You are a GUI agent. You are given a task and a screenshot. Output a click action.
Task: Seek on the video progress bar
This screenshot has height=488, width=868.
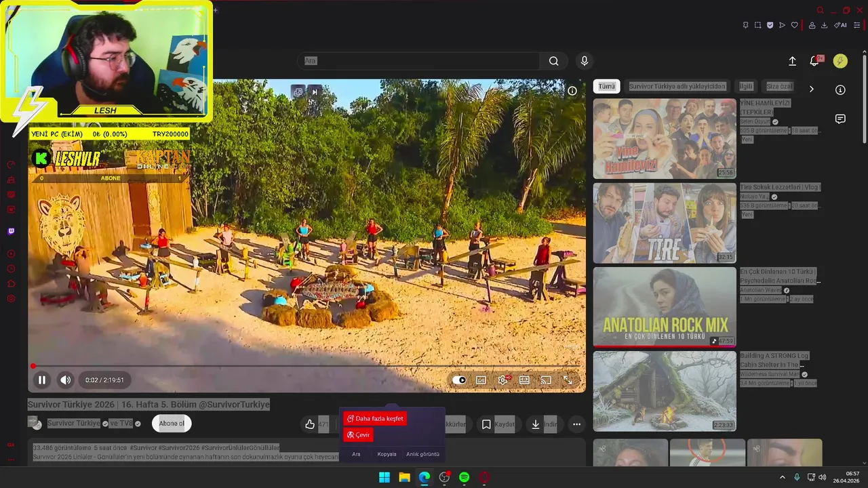(x=307, y=366)
